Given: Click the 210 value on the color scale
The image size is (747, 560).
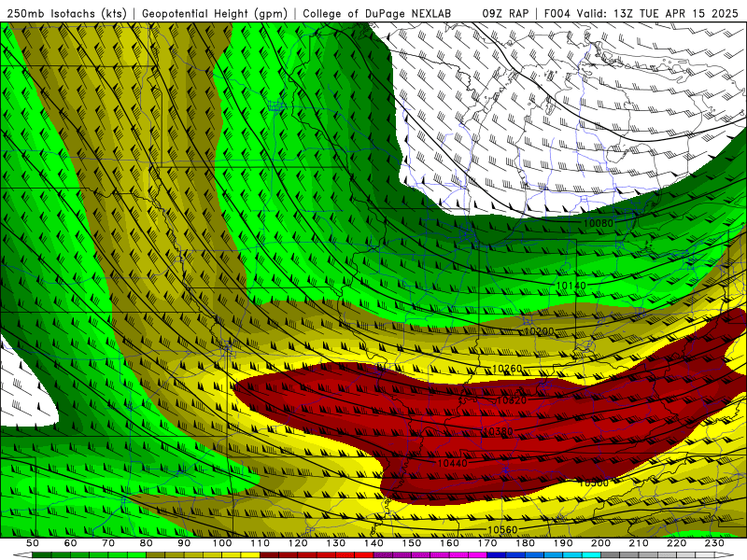Looking at the screenshot, I should (x=639, y=543).
